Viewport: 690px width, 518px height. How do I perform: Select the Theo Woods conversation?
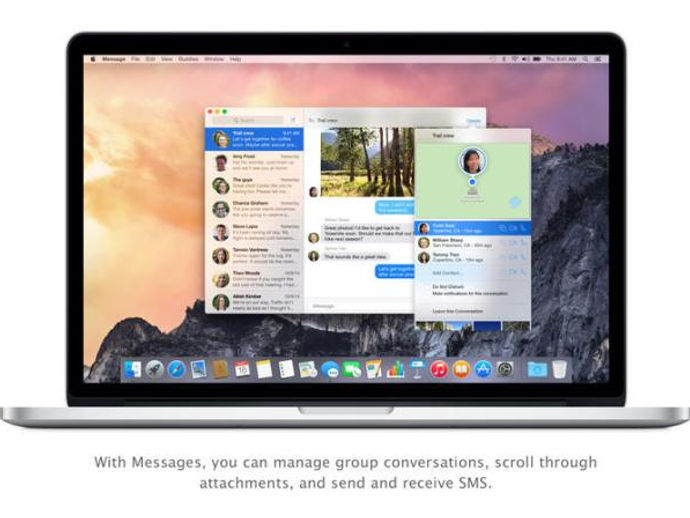click(x=254, y=279)
